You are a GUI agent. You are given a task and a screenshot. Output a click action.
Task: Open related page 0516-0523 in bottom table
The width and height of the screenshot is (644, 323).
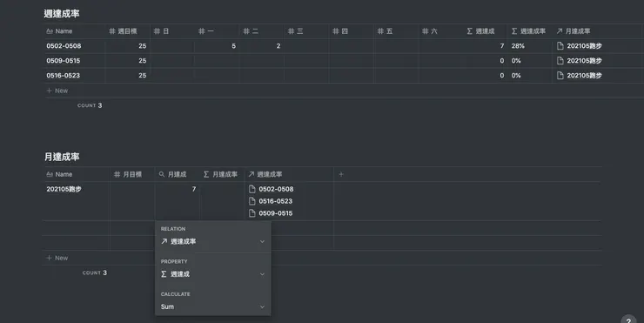pyautogui.click(x=271, y=201)
